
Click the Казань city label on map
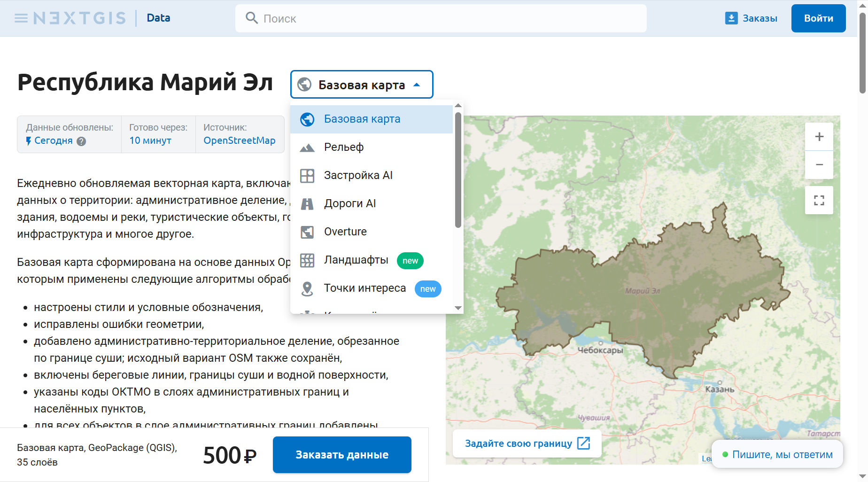click(720, 389)
